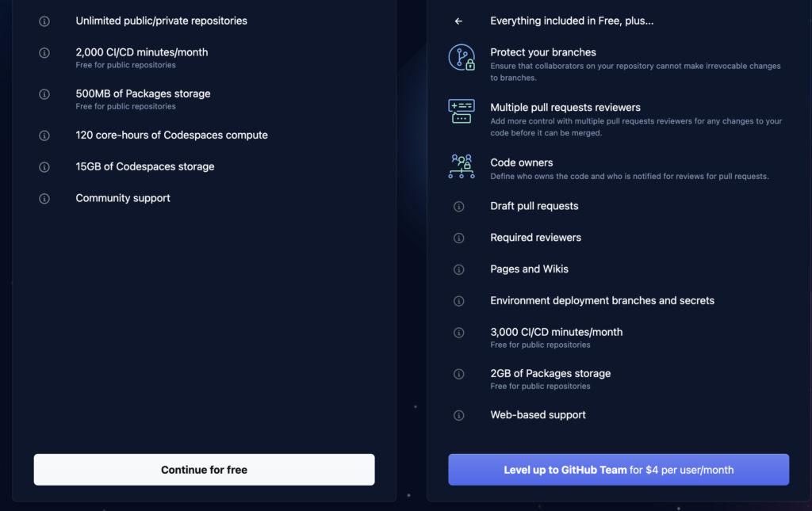Click the Code owners people icon
Viewport: 812px width, 511px height.
[462, 166]
